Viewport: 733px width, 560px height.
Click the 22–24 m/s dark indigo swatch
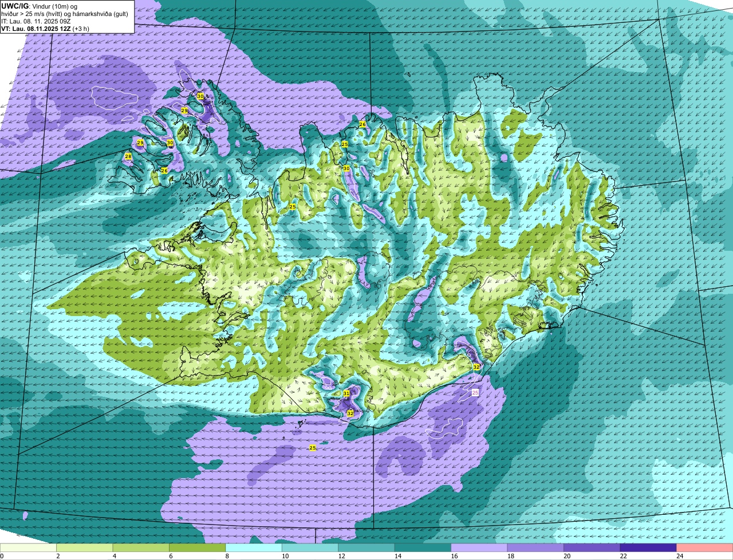[649, 548]
